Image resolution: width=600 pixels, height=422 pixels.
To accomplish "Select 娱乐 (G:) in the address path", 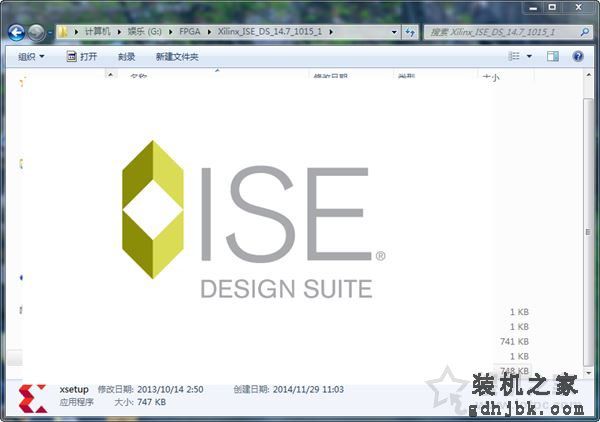I will [145, 32].
